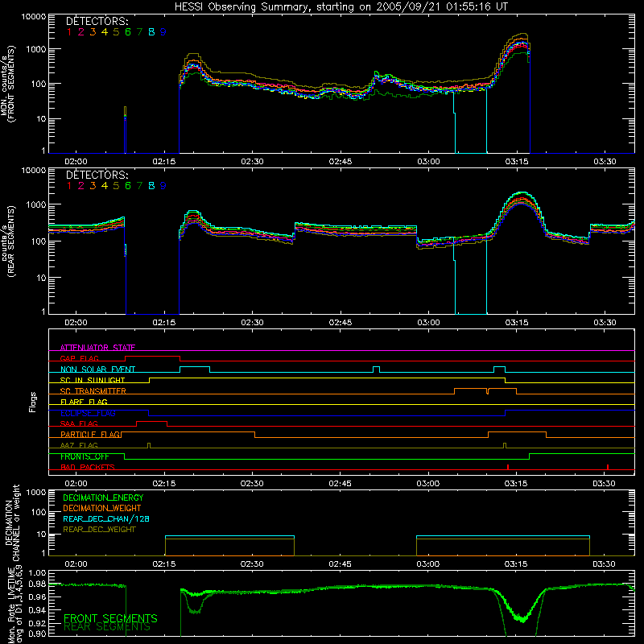Image resolution: width=644 pixels, height=644 pixels.
Task: Click BAD_PACKETS red tick marker near 03:13
Action: [x=508, y=467]
